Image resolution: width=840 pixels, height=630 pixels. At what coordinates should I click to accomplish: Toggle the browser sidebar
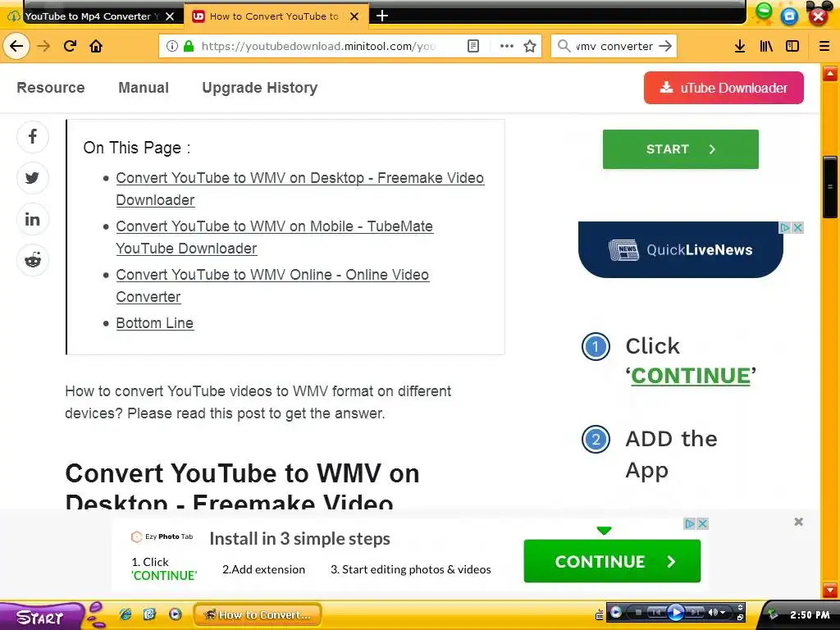(x=792, y=46)
